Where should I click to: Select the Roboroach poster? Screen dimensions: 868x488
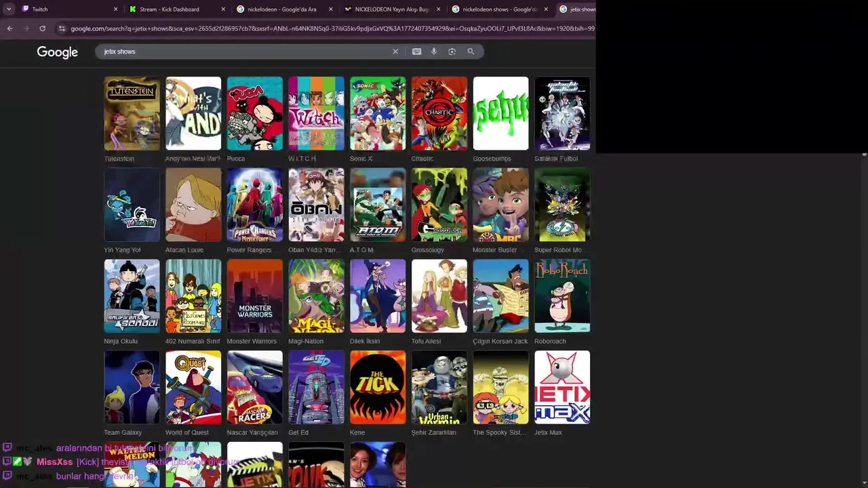[x=562, y=296]
